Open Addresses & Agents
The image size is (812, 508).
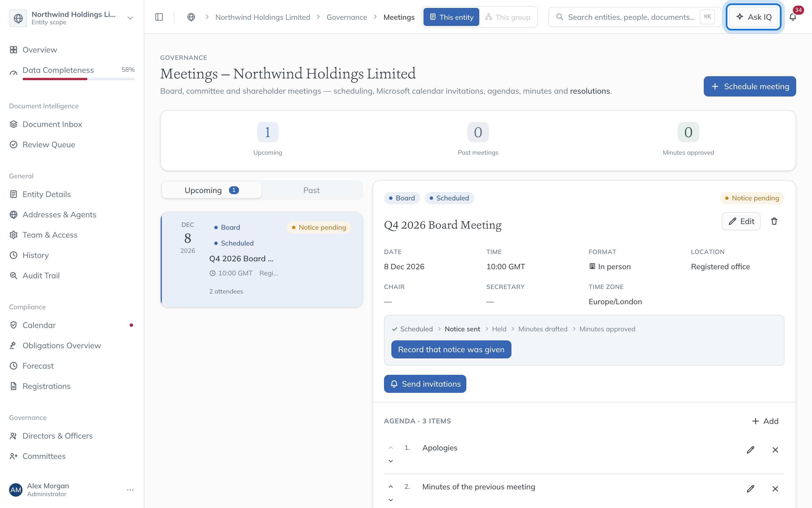click(72, 215)
